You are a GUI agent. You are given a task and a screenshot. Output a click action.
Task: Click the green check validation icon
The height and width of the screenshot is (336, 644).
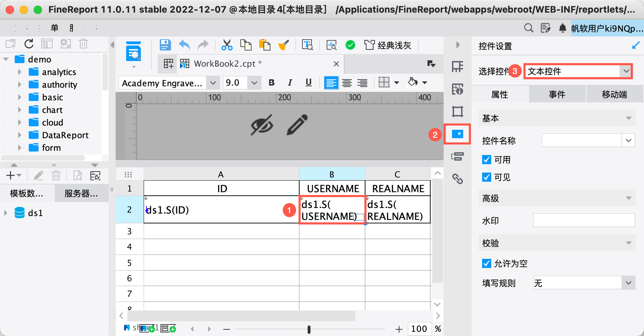350,45
